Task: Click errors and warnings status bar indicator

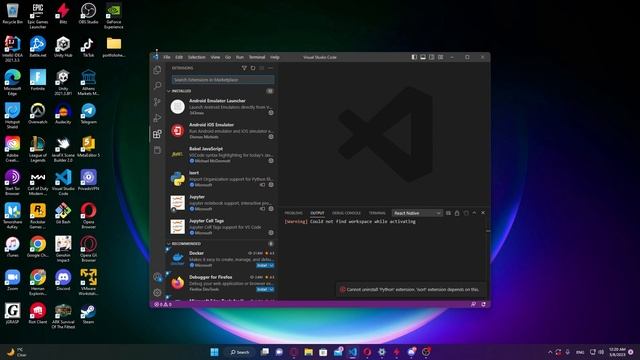Action: click(x=163, y=304)
